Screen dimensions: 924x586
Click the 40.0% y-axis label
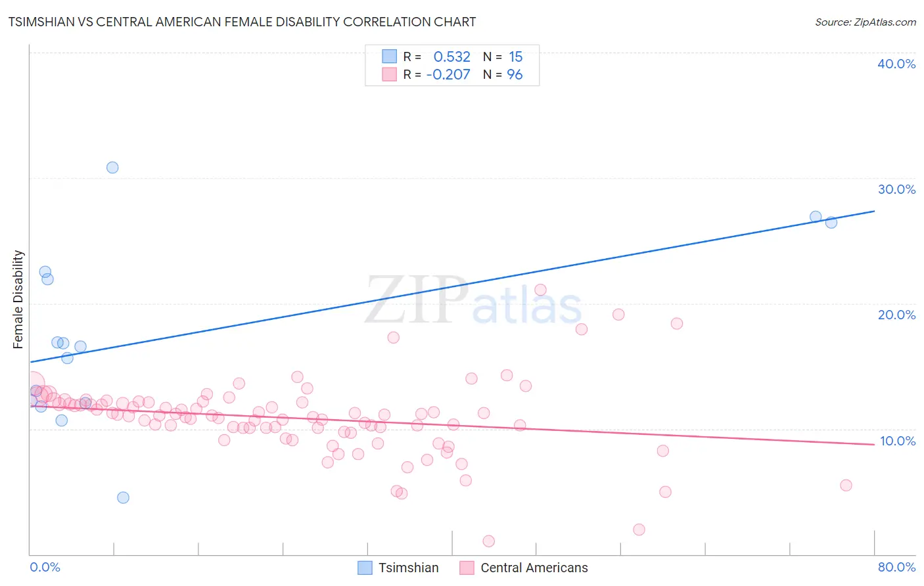(896, 64)
